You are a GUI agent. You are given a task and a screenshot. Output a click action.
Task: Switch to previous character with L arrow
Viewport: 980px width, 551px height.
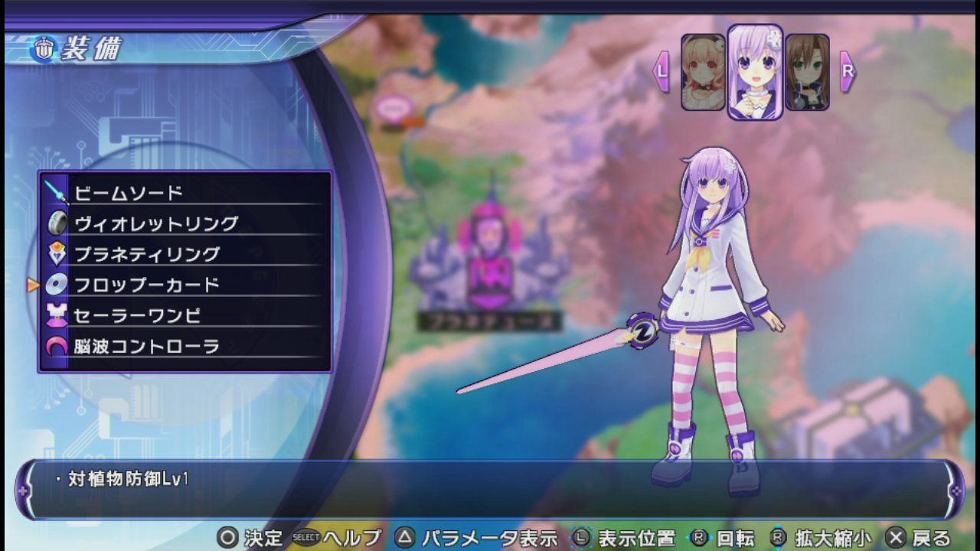(x=661, y=72)
